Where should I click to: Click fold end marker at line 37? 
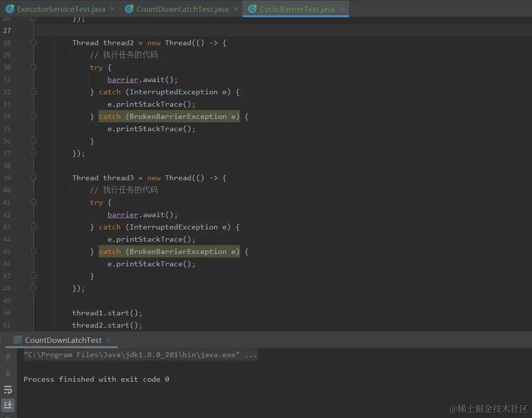[33, 153]
